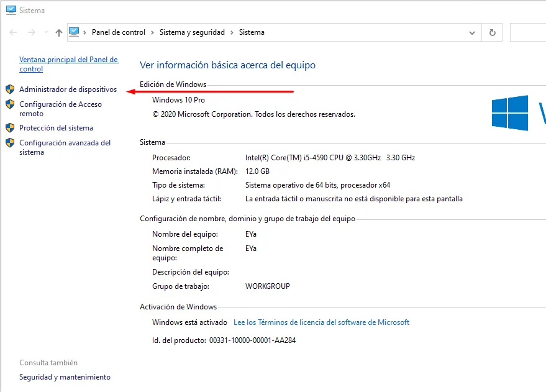This screenshot has height=392, width=546.
Task: Click the Windows logo in the edition section
Action: 510,112
